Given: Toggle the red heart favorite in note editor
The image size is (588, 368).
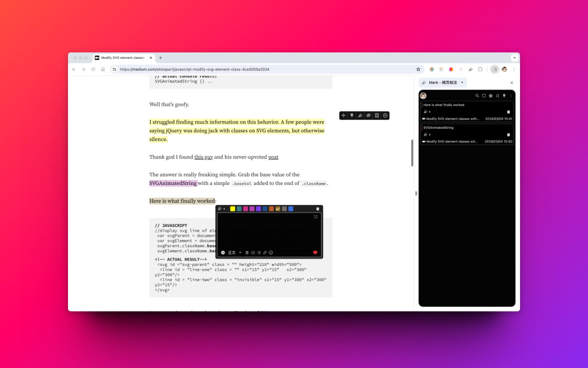Looking at the screenshot, I should coord(315,253).
